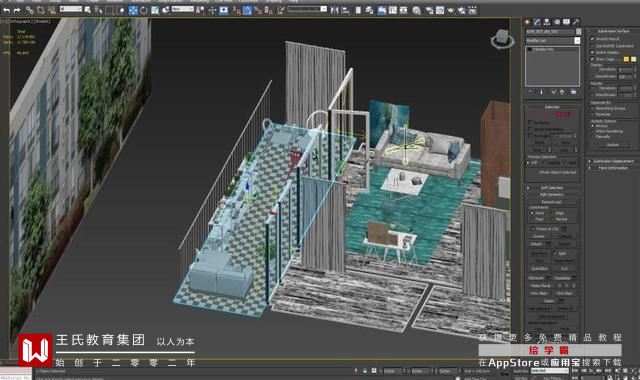Click the Update button
Image resolution: width=640 pixels, height=380 pixels.
coord(613,144)
